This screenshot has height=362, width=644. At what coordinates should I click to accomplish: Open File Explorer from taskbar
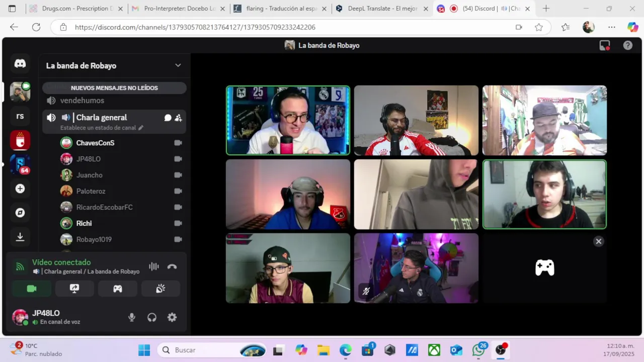323,350
